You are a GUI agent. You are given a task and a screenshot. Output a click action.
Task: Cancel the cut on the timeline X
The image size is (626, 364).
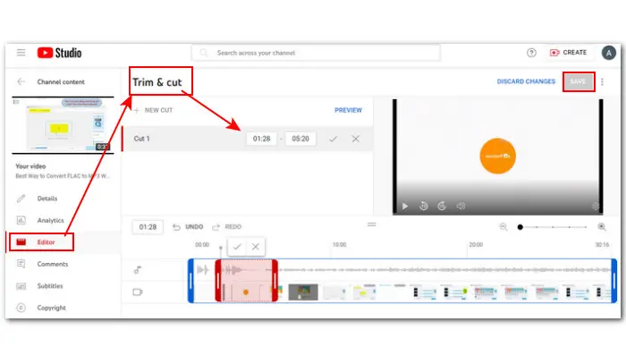256,247
